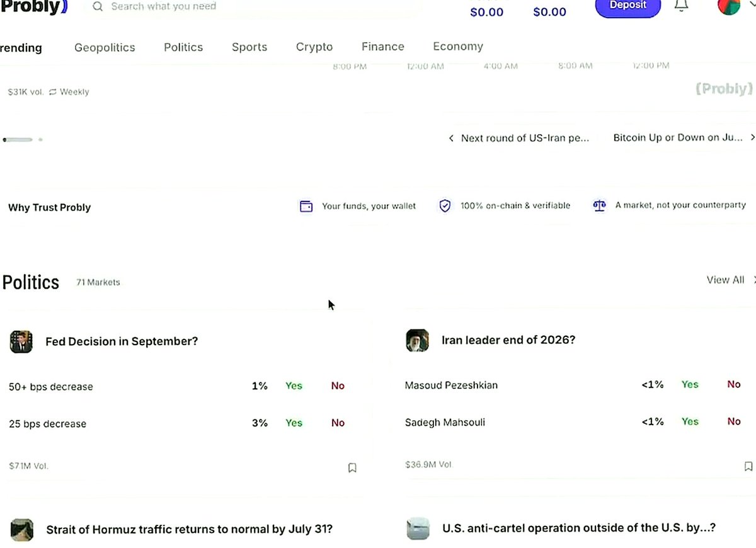
Task: Open the Economy category tab
Action: tap(458, 47)
